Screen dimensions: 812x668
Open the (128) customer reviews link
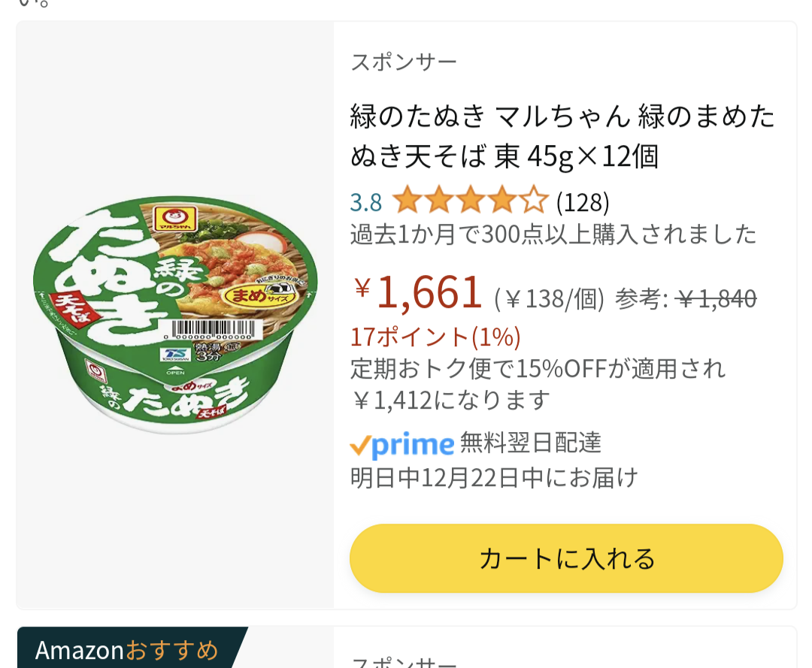pos(583,201)
